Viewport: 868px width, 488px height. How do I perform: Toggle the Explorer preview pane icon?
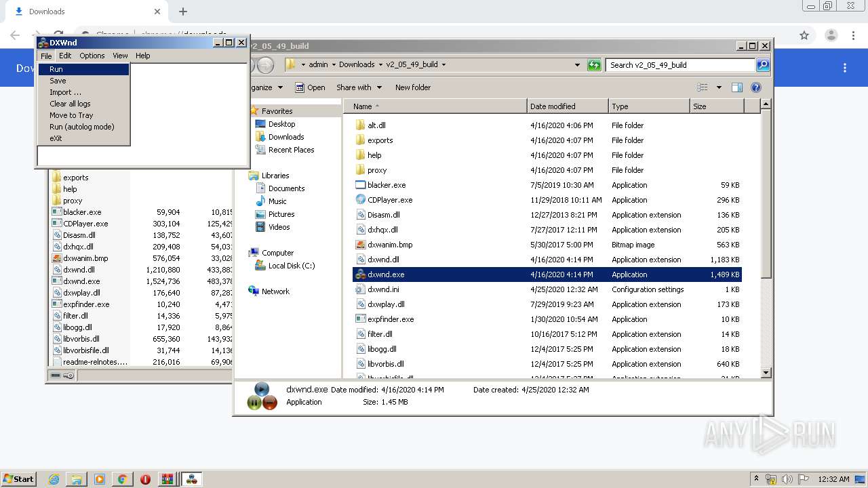737,87
